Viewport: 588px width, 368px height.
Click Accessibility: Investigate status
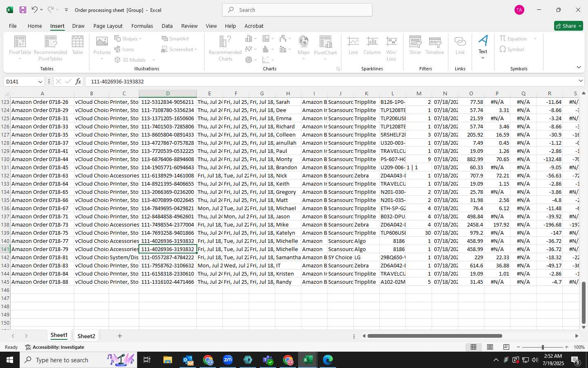pos(55,347)
